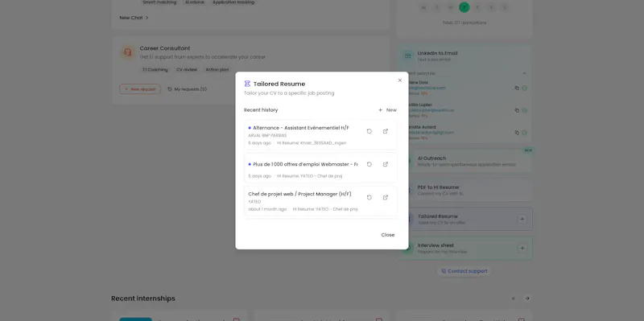
Task: Collapse the recent searches chevron
Action: 525,73
